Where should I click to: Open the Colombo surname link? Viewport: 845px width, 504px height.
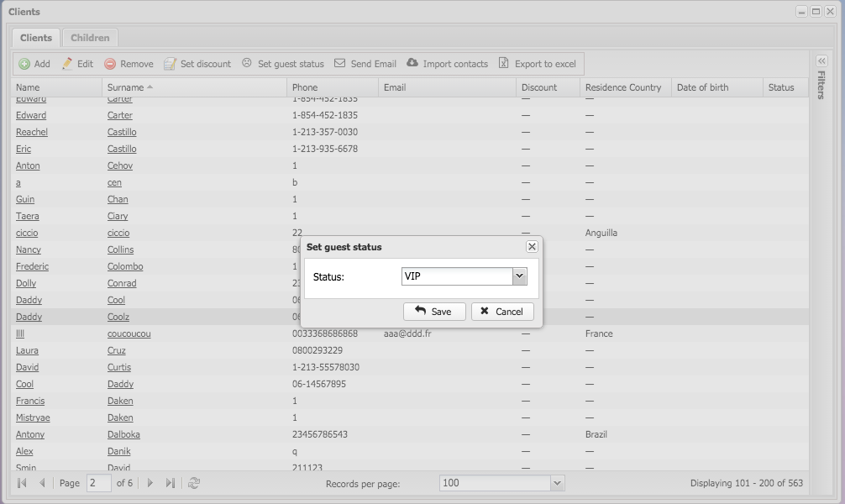coord(125,266)
